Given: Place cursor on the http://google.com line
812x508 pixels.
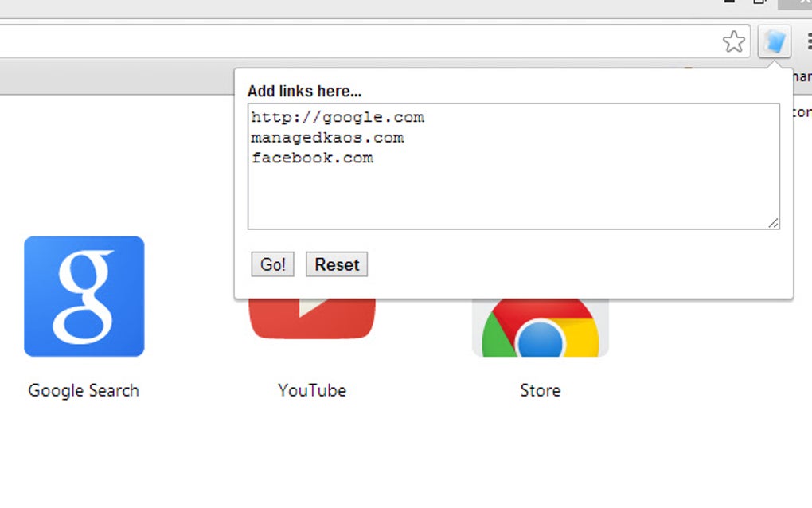Looking at the screenshot, I should [x=338, y=118].
